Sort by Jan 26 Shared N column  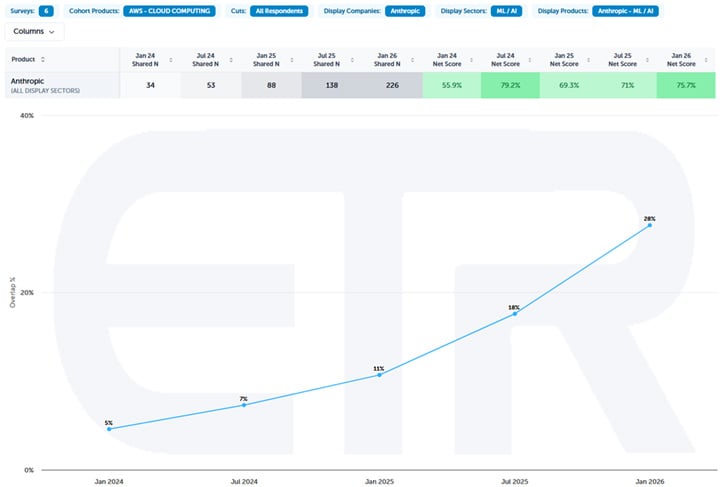point(407,59)
